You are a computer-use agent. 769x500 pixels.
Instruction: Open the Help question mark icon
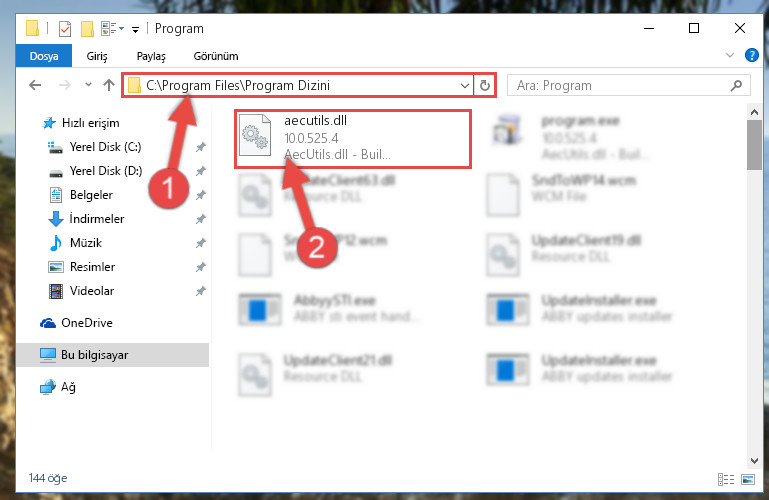(751, 55)
